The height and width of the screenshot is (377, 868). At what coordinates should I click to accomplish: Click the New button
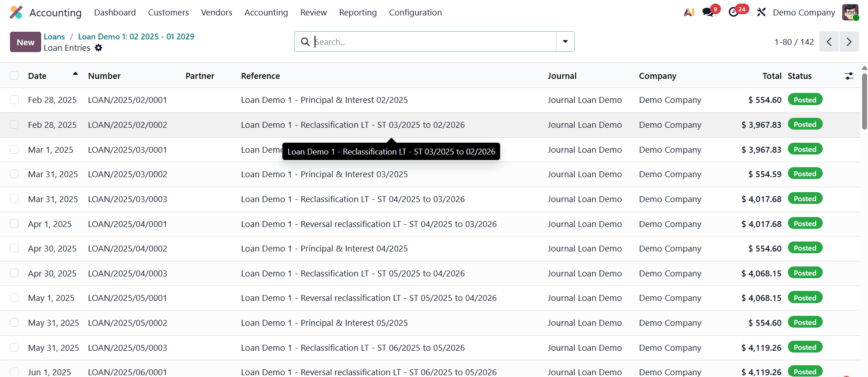(25, 42)
